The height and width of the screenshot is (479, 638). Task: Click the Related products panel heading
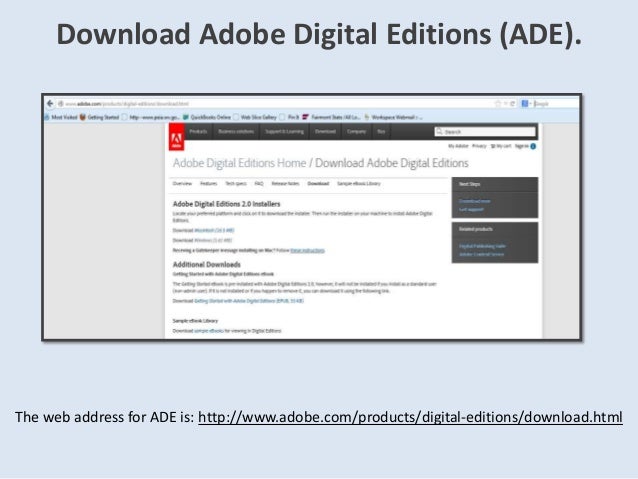click(476, 229)
